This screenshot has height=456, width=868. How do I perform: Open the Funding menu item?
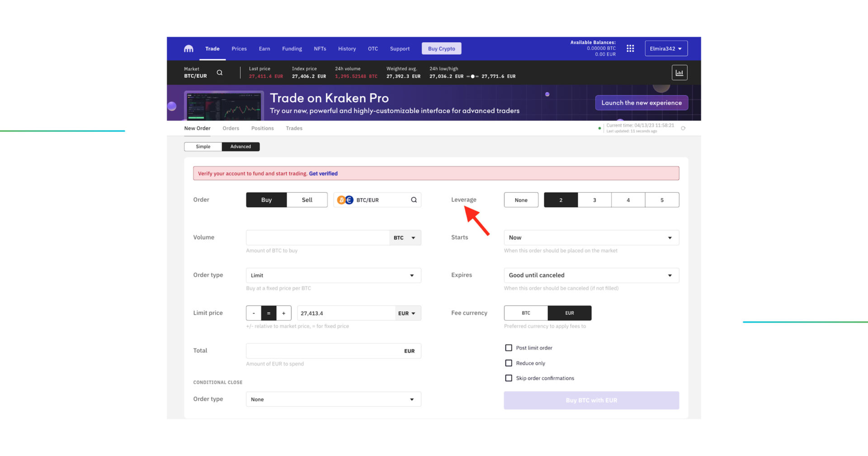[292, 49]
